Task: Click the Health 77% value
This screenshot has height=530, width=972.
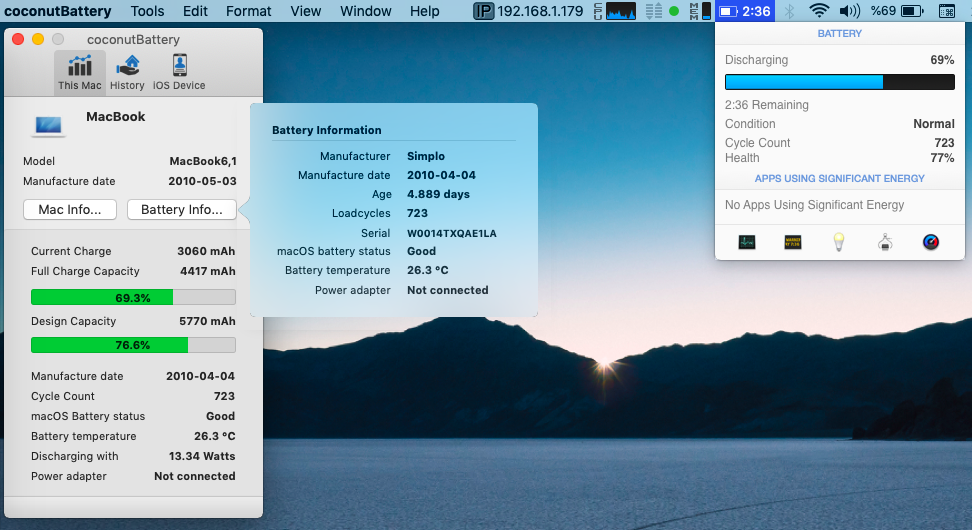Action: click(942, 158)
